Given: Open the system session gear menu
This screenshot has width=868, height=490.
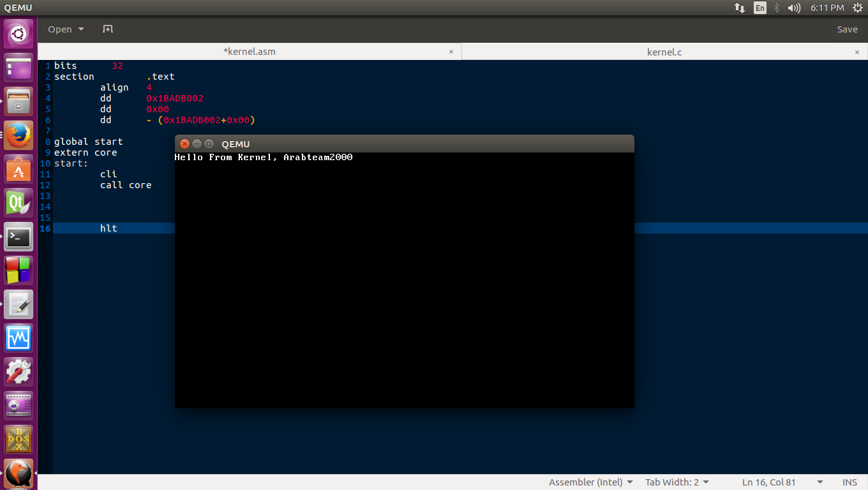Looking at the screenshot, I should [x=857, y=8].
